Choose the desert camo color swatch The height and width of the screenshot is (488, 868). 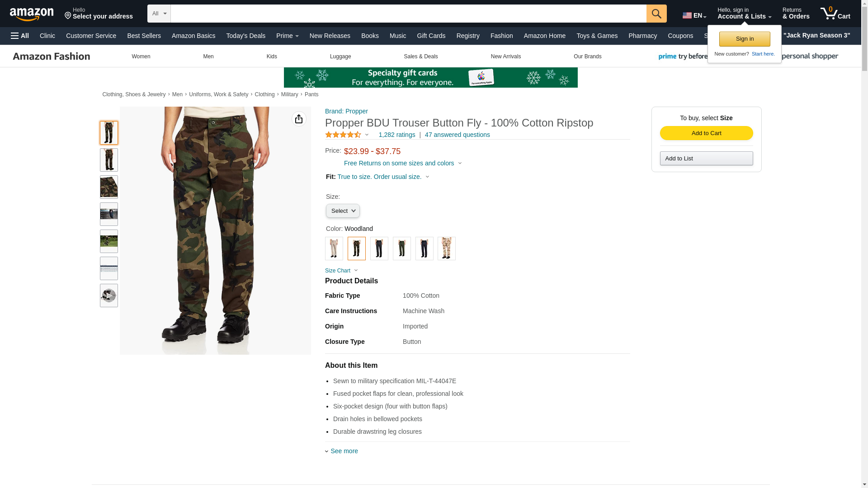click(x=446, y=249)
